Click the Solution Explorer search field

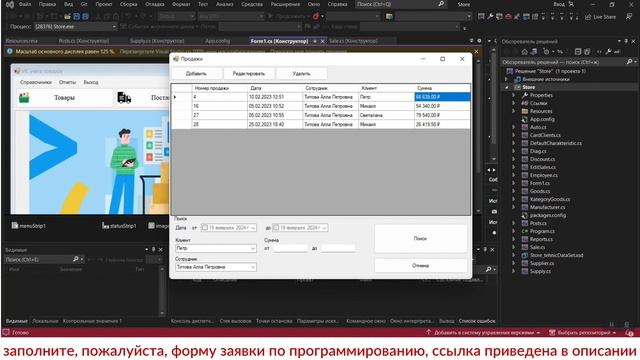(564, 62)
